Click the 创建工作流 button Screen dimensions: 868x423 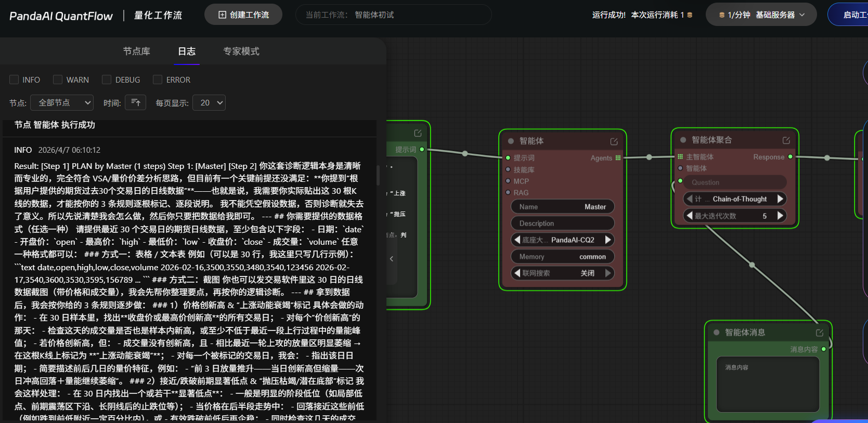point(243,15)
